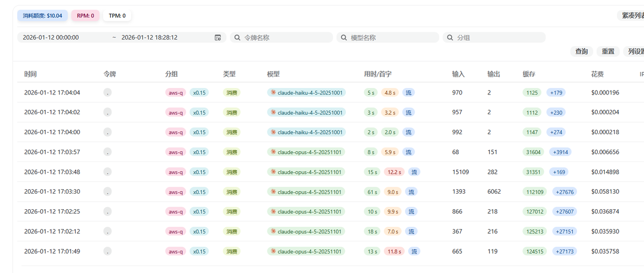
Task: Click claude-opus tag in the 17:03:48 row
Action: [306, 172]
